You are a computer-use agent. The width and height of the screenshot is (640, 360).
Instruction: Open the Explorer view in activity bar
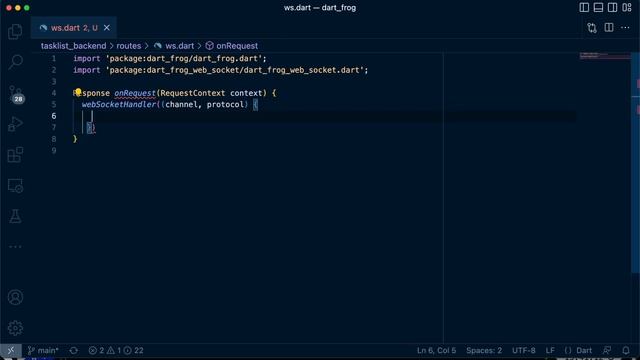coord(15,31)
